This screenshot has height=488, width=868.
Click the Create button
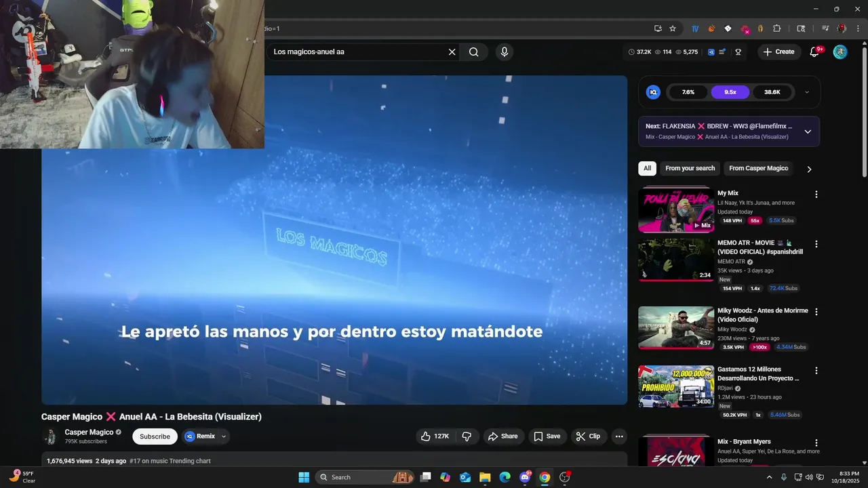[779, 52]
